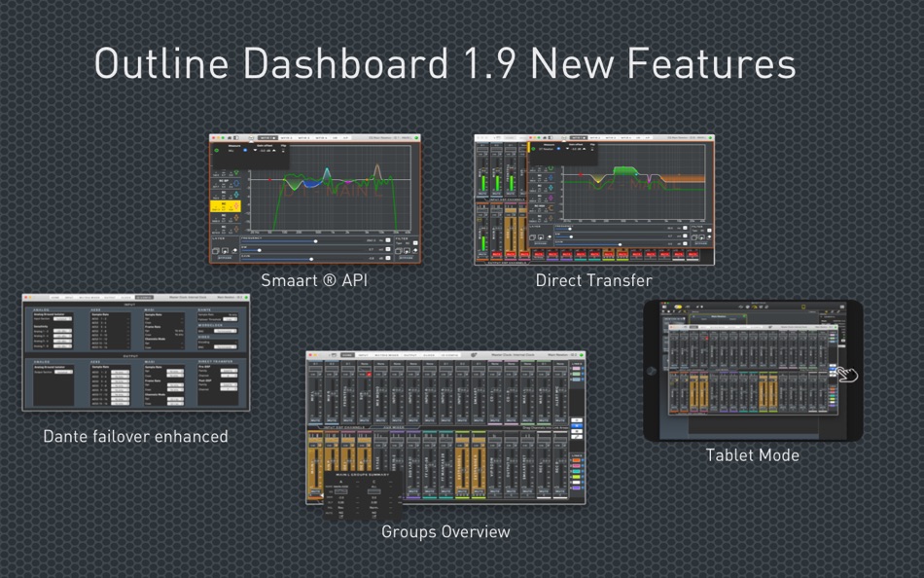Image resolution: width=924 pixels, height=578 pixels.
Task: Click the Direct Transfer screenshot thumbnail
Action: (x=594, y=199)
